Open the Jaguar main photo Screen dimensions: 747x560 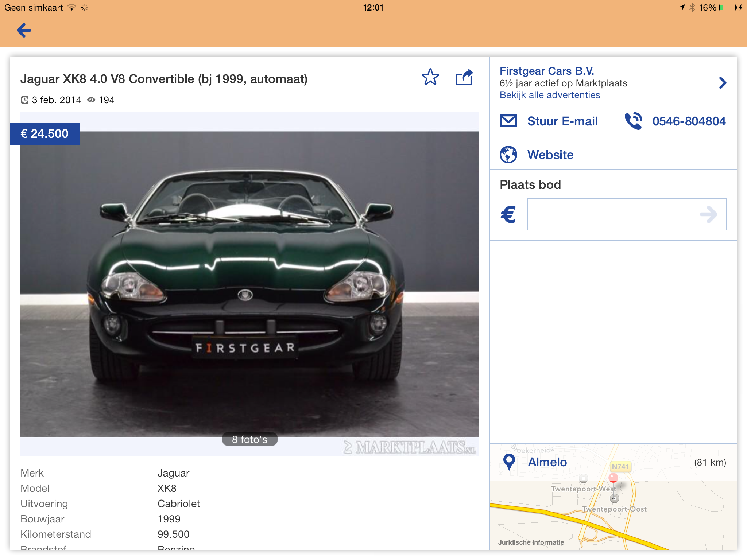click(249, 284)
